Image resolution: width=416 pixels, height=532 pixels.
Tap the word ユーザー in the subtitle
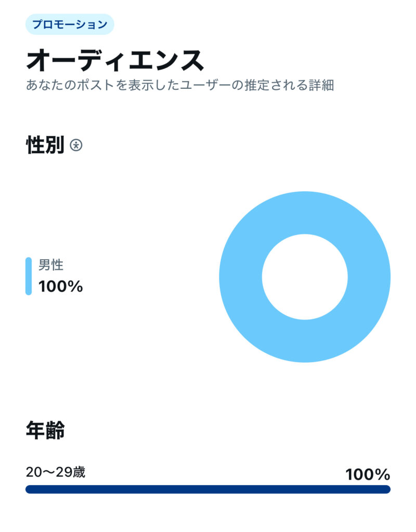(204, 85)
